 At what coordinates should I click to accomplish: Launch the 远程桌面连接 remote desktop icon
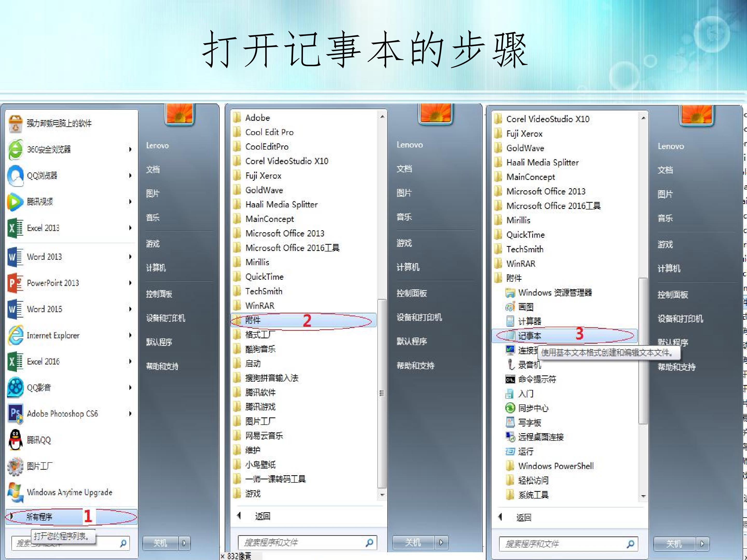tap(510, 437)
